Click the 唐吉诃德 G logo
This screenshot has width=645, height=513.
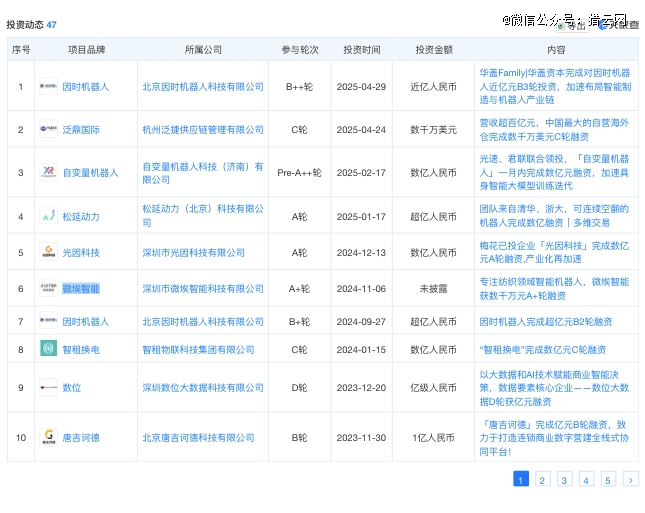coord(48,437)
